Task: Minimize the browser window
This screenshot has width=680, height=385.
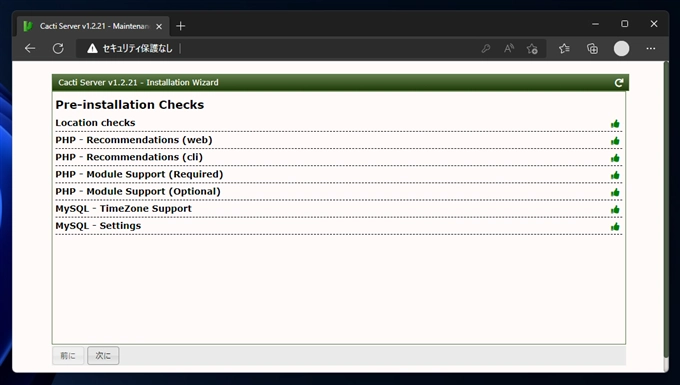Action: tap(595, 24)
